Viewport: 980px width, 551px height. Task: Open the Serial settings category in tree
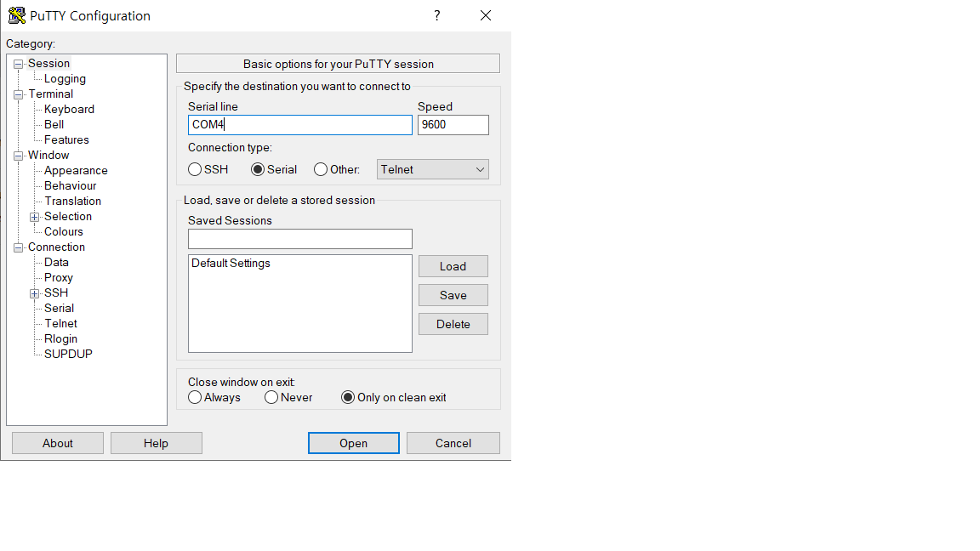[x=60, y=308]
